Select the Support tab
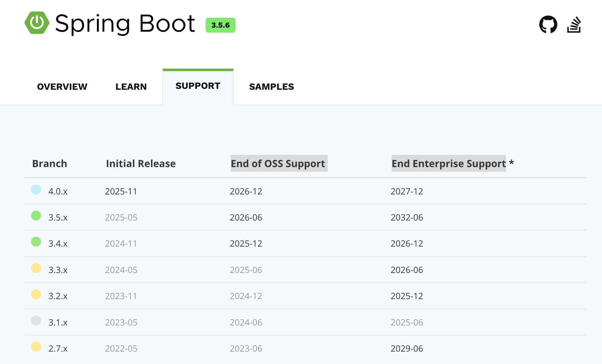Image resolution: width=602 pixels, height=364 pixels. 198,86
